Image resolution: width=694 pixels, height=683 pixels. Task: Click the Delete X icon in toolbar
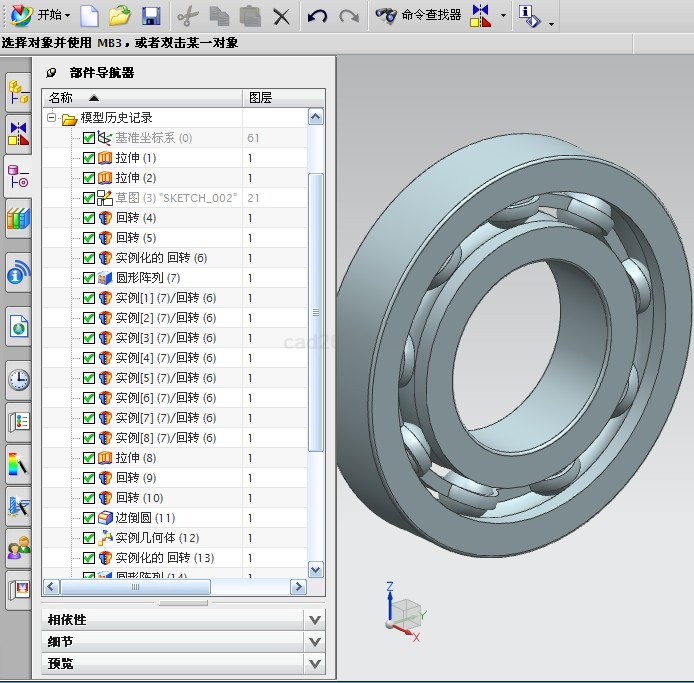point(281,15)
